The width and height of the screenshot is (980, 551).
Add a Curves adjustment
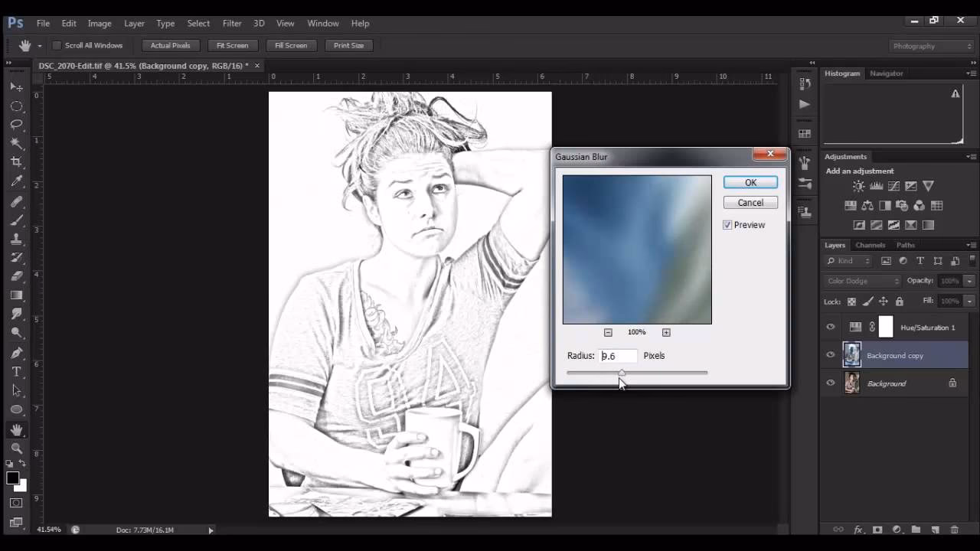(x=893, y=185)
